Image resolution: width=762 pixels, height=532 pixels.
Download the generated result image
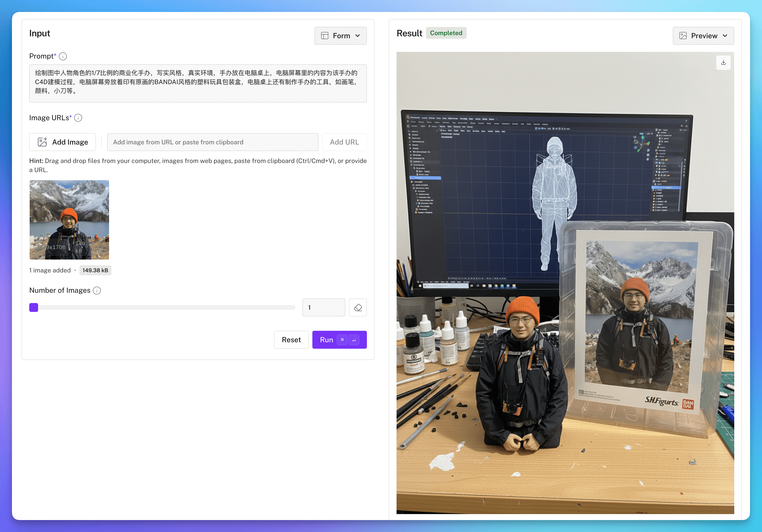[723, 63]
